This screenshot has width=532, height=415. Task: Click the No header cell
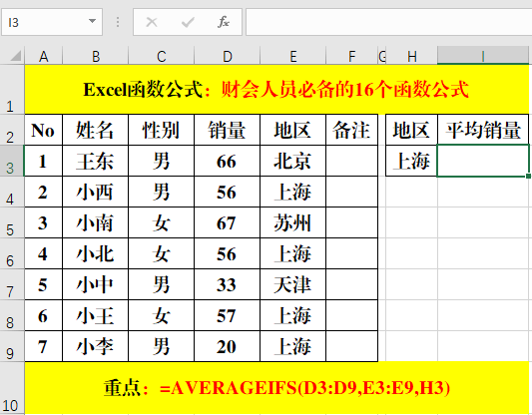44,130
